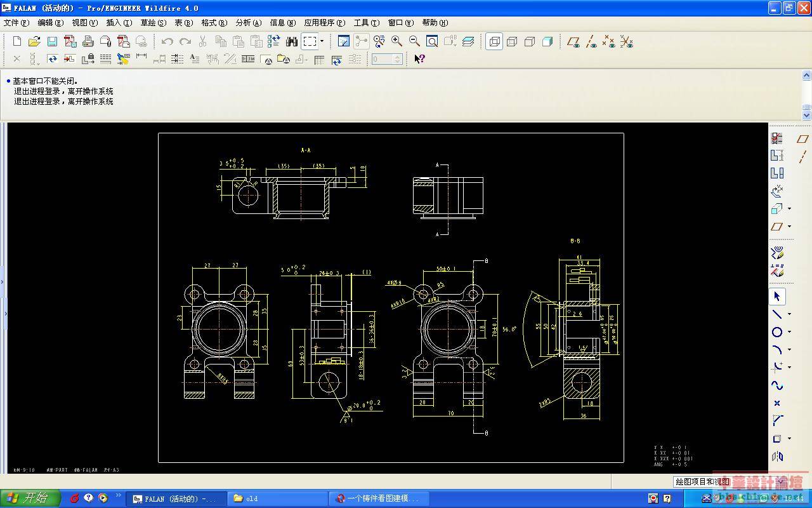Open an existing file via the folder icon
Viewport: 812px width, 508px height.
34,41
